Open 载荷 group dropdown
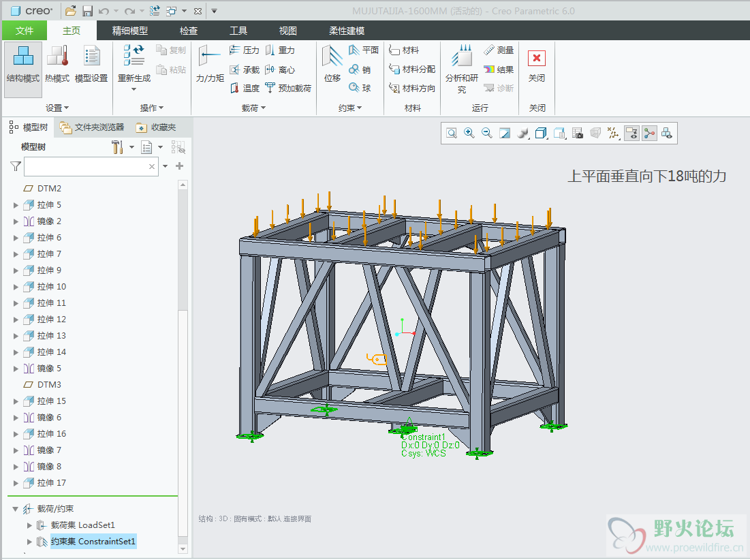This screenshot has width=750, height=560. click(253, 108)
